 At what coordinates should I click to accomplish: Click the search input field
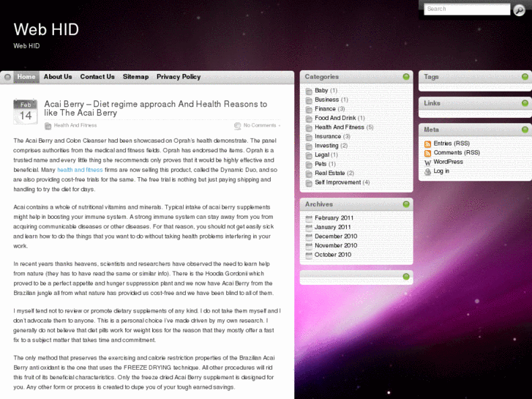pyautogui.click(x=467, y=10)
